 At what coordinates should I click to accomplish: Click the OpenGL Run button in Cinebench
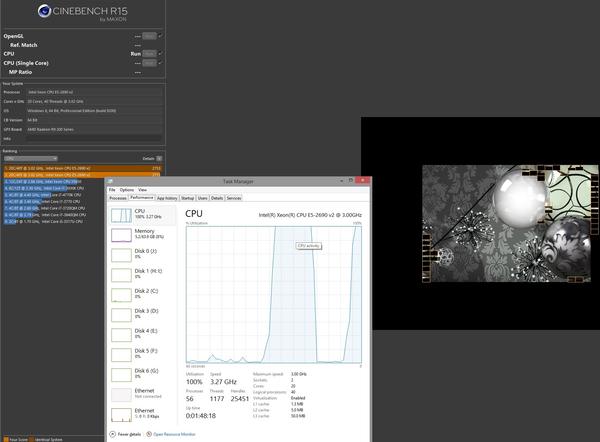(x=149, y=36)
